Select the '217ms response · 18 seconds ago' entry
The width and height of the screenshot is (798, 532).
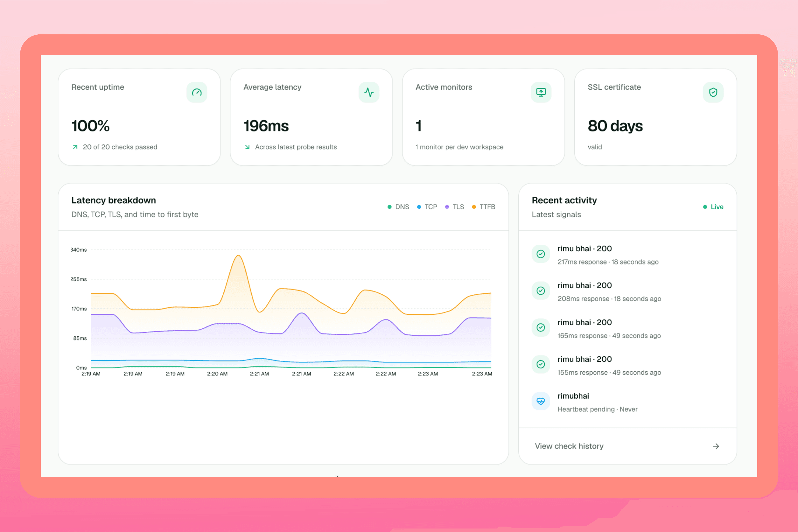click(627, 255)
